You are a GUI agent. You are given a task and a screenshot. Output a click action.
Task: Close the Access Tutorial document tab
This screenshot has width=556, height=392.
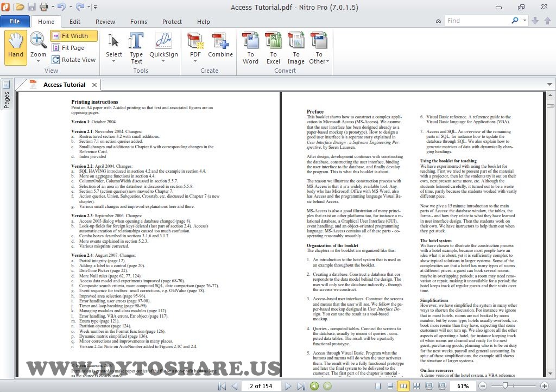click(94, 85)
